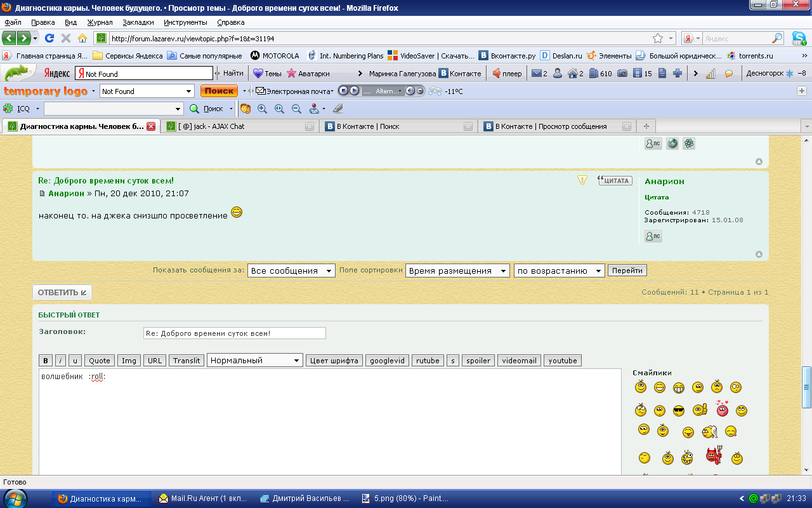The width and height of the screenshot is (812, 508).
Task: Open the по возрастанию sort order dropdown
Action: click(x=559, y=271)
